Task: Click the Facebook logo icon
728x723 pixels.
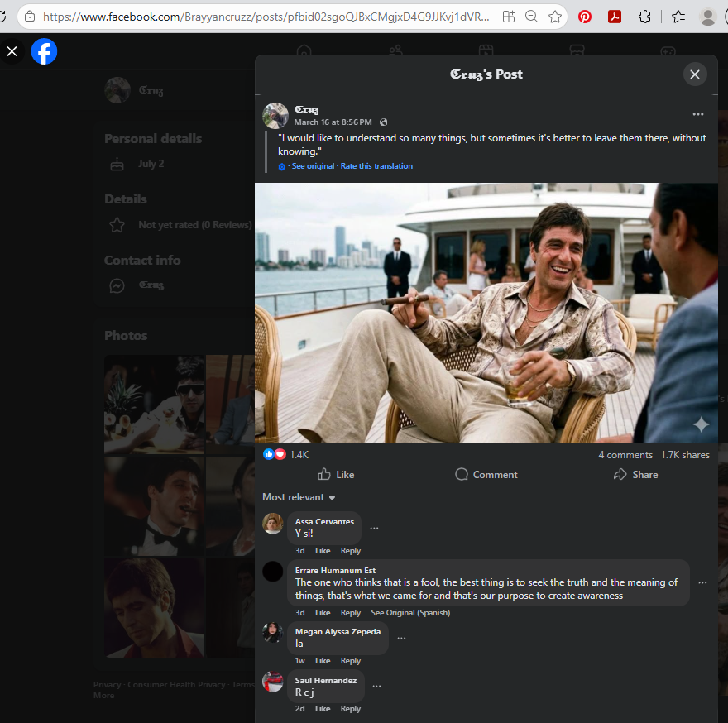Action: 44,52
